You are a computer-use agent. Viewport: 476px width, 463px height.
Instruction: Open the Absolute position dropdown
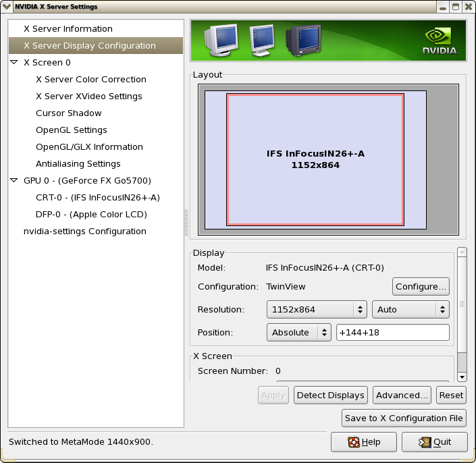[298, 332]
